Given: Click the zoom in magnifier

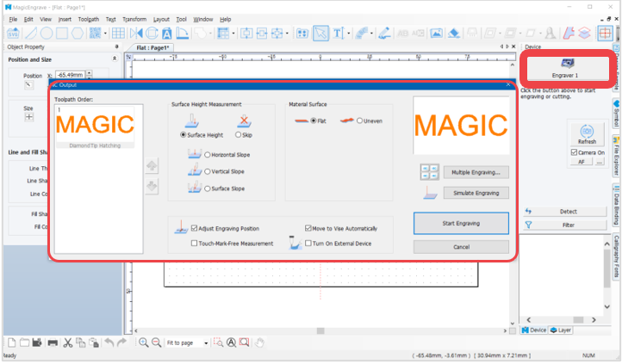Looking at the screenshot, I should coord(144,342).
